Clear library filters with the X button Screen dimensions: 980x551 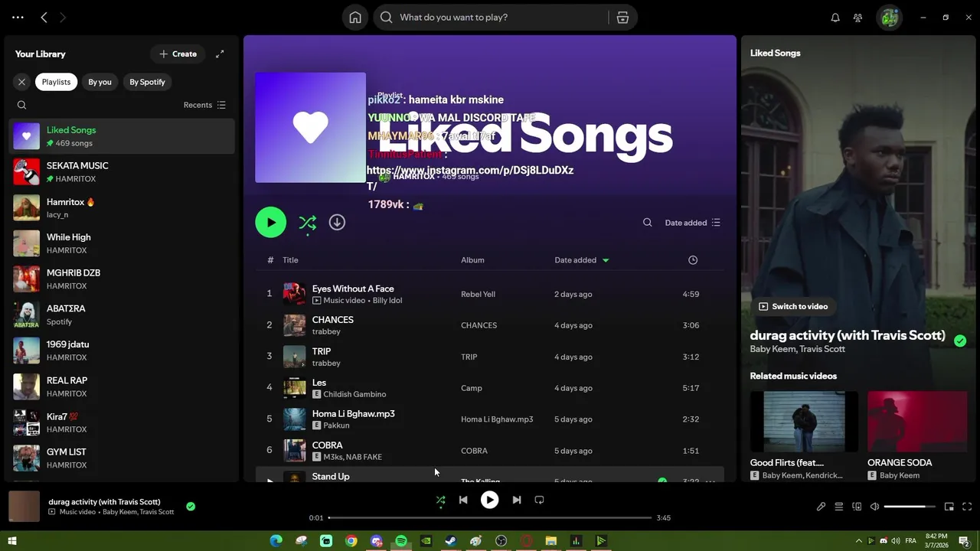[21, 82]
